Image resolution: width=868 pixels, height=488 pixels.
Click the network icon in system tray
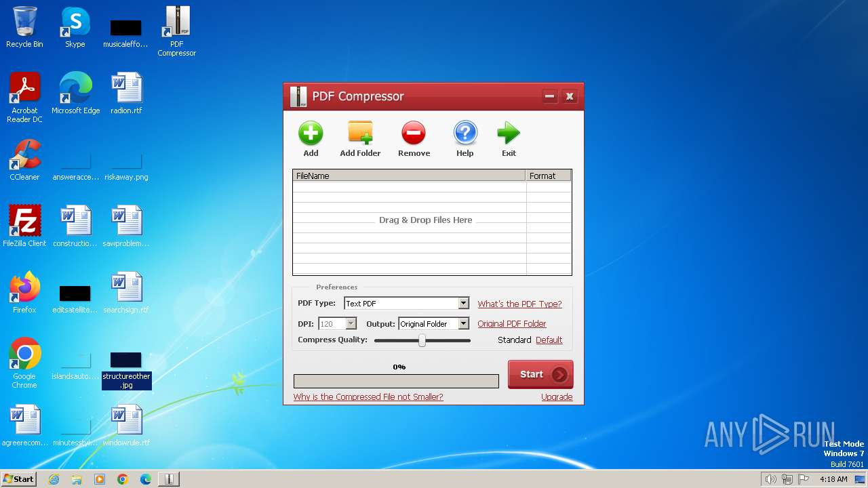[x=787, y=479]
